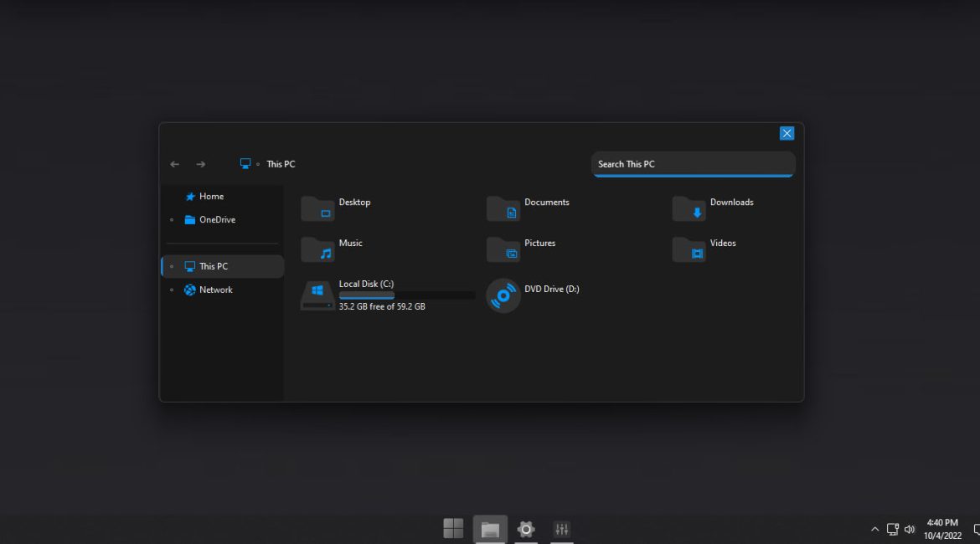The height and width of the screenshot is (544, 980).
Task: Open the Music folder icon
Action: [317, 249]
